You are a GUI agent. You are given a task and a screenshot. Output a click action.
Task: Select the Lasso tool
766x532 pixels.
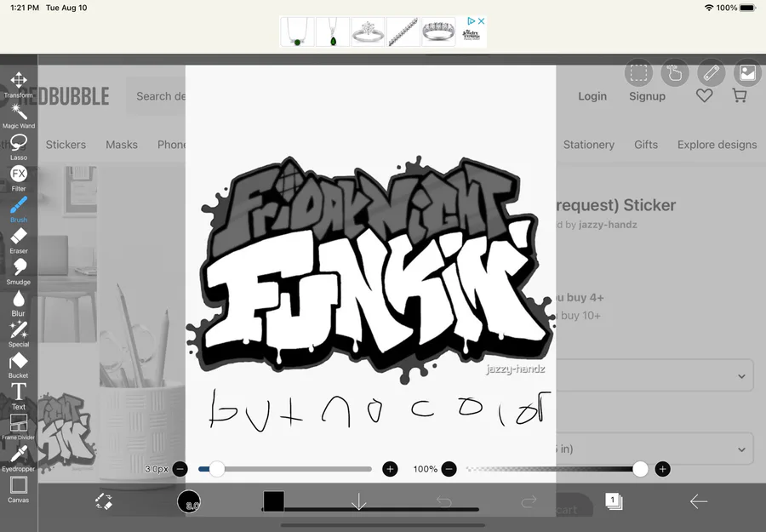coord(19,147)
